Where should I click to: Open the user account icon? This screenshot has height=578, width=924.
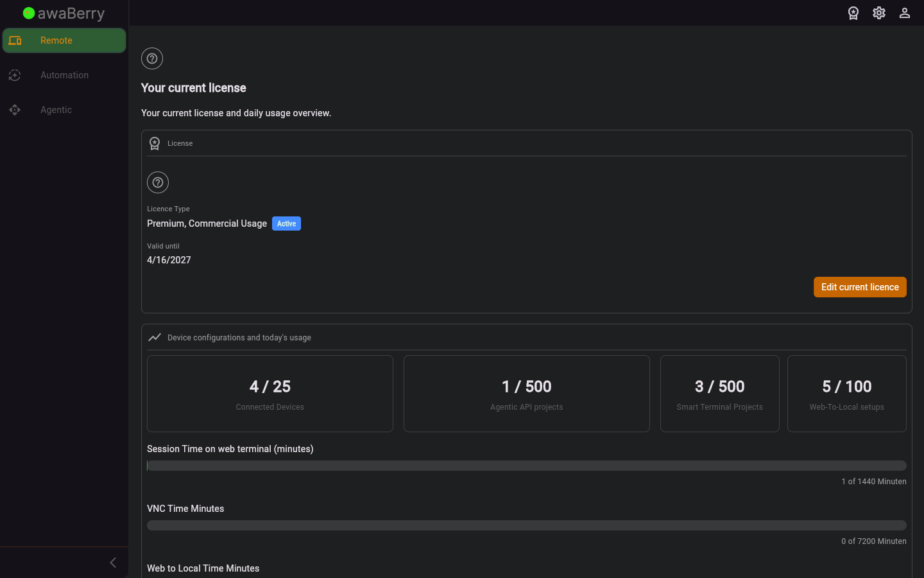tap(905, 13)
